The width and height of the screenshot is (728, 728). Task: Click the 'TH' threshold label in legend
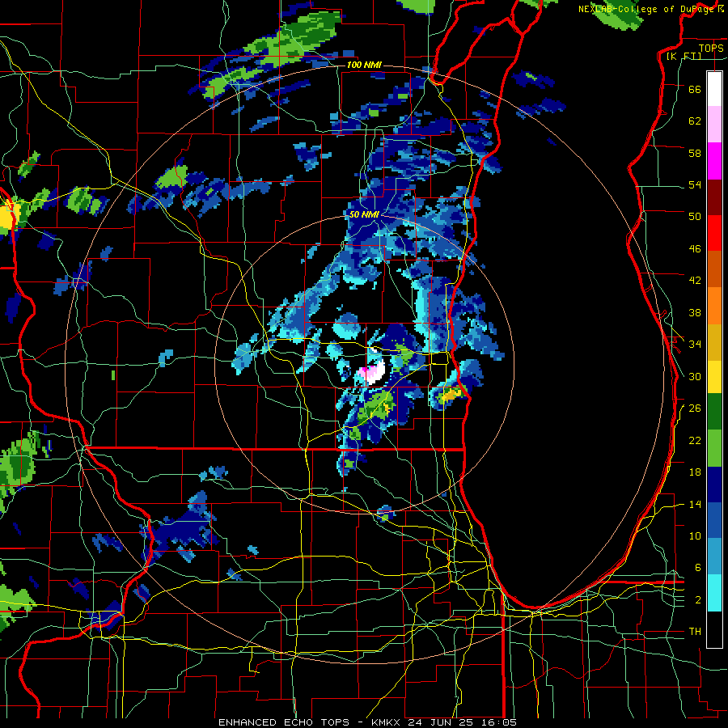click(x=695, y=632)
